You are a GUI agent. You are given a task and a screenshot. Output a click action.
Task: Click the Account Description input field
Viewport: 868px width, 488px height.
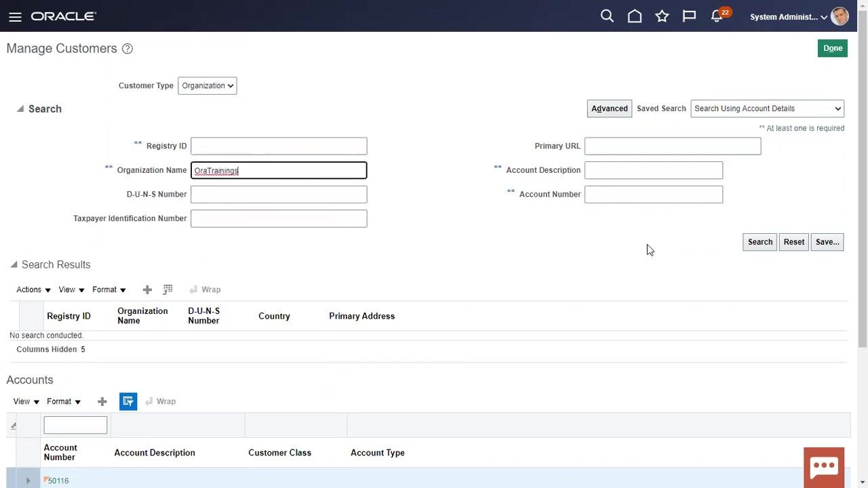pyautogui.click(x=654, y=170)
